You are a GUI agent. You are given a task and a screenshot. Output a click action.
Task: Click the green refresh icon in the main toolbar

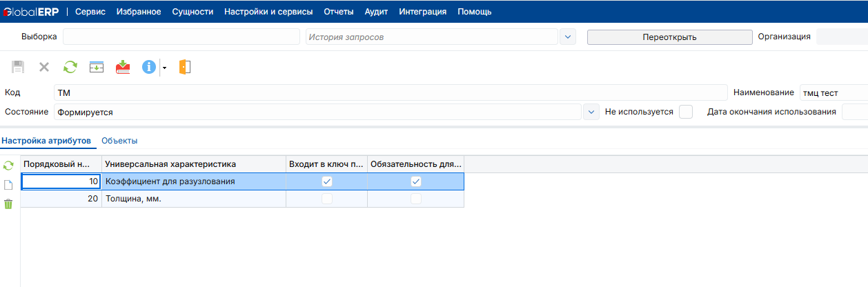[70, 67]
